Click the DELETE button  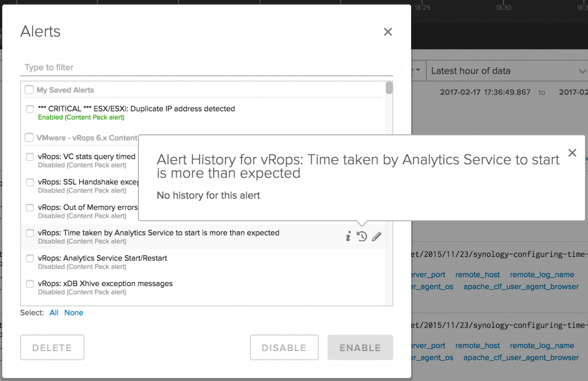[52, 347]
